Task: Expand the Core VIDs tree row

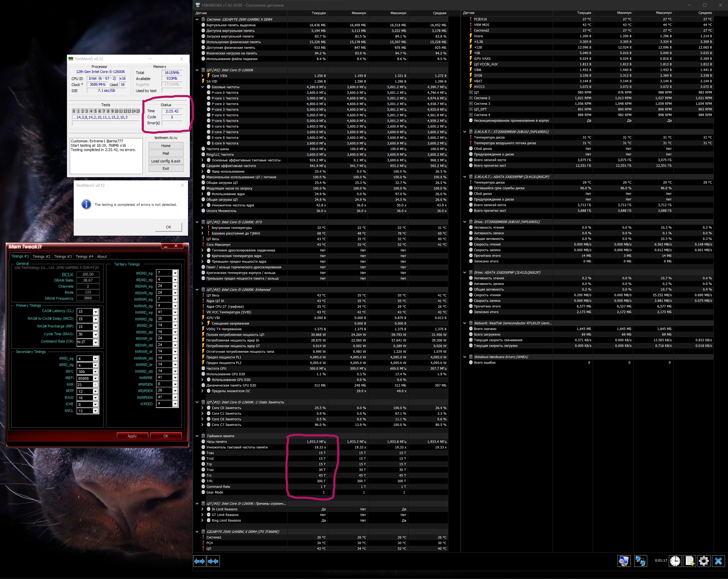Action: [203, 76]
